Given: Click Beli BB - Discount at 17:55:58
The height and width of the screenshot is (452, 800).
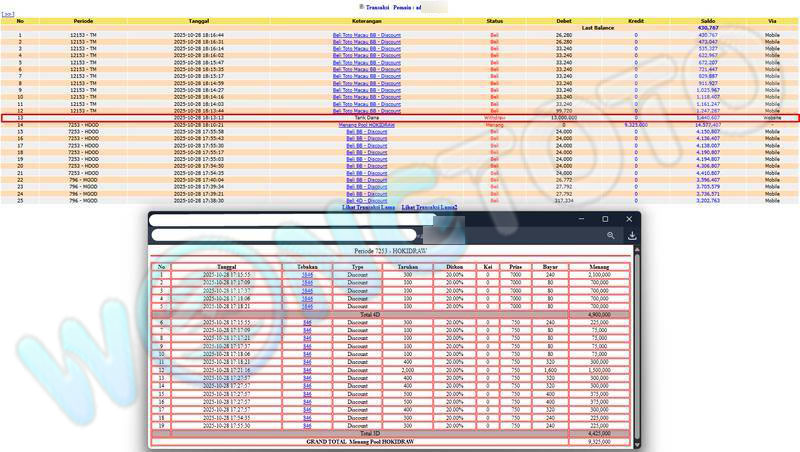Looking at the screenshot, I should (x=359, y=131).
